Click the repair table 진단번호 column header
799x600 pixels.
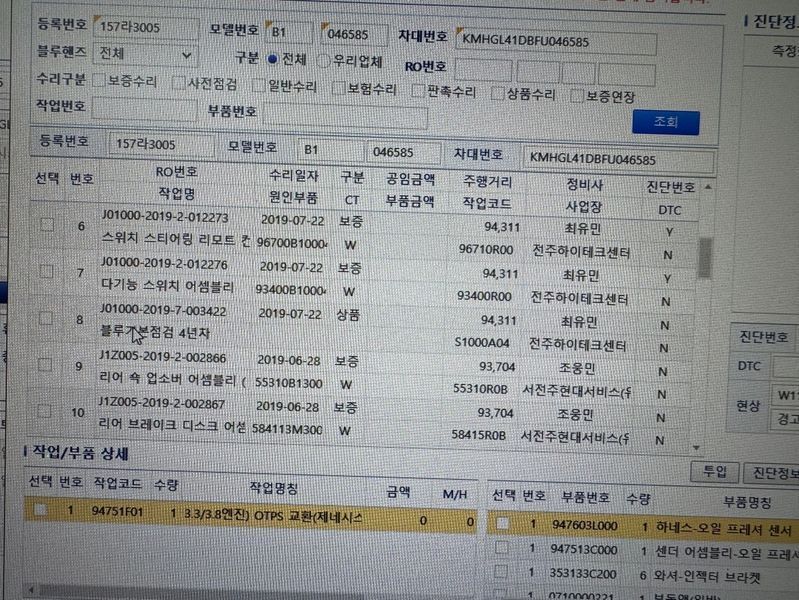coord(671,188)
